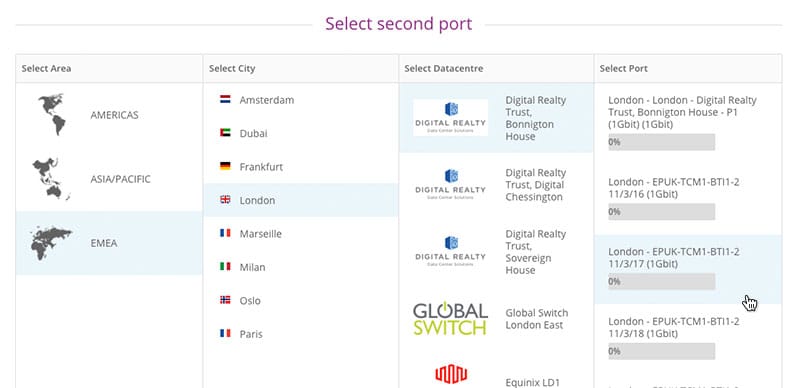Click the Global Switch logo
The height and width of the screenshot is (388, 800).
(x=450, y=319)
